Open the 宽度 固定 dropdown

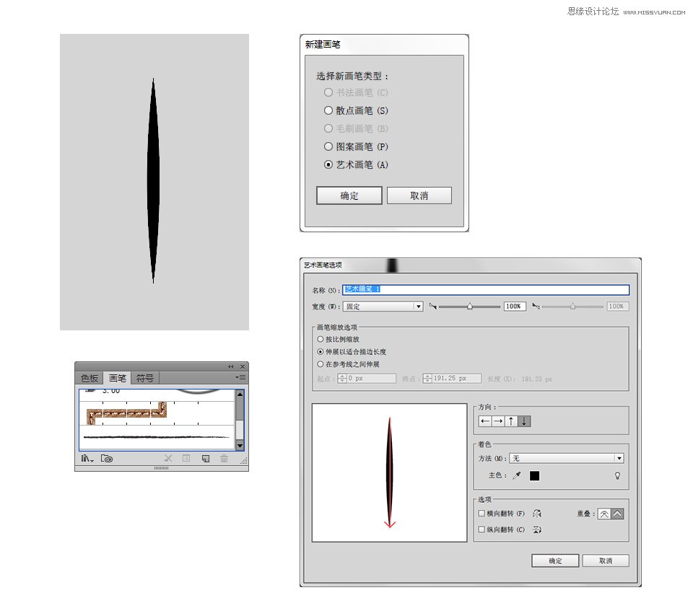point(383,307)
